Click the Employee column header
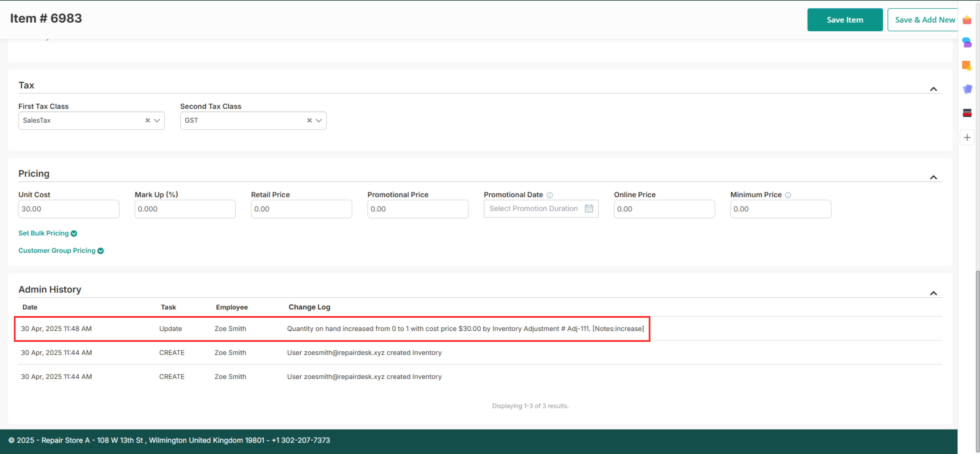 tap(232, 307)
